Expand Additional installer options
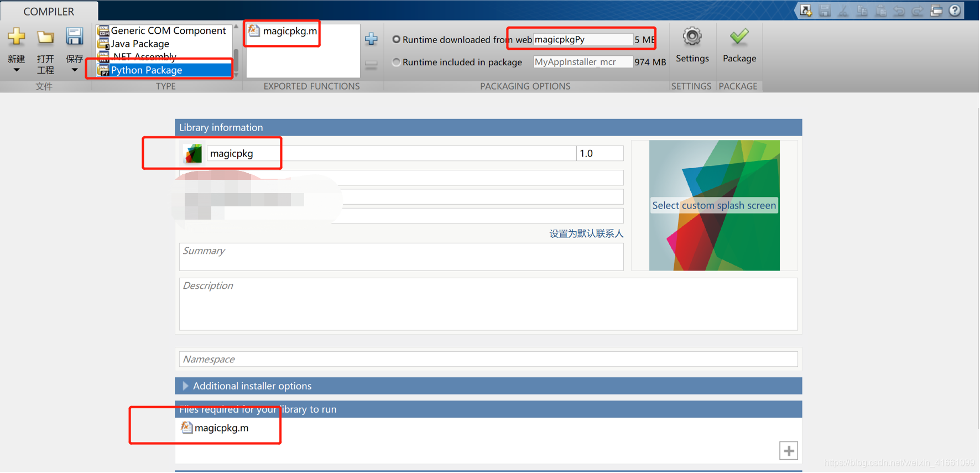 point(488,386)
